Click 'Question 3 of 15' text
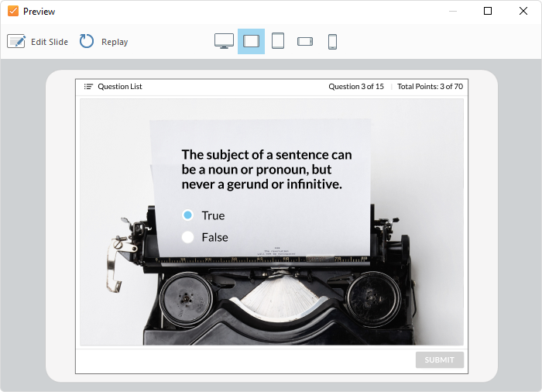 pos(356,87)
